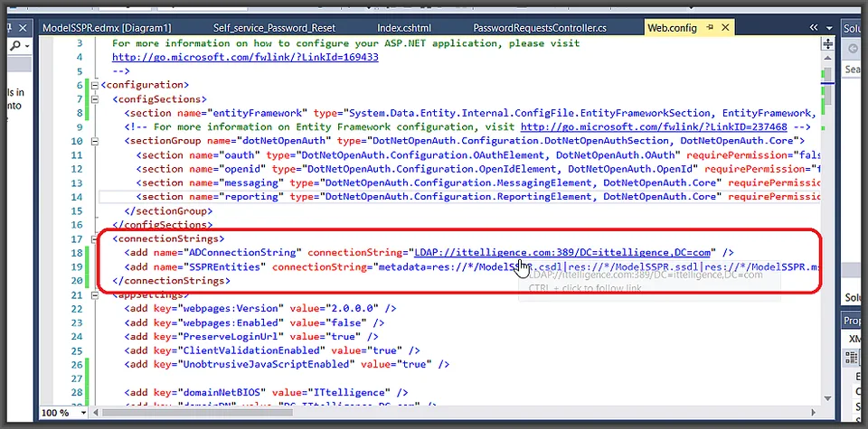Click the "openid" section name
Image resolution: width=868 pixels, height=429 pixels.
point(243,169)
